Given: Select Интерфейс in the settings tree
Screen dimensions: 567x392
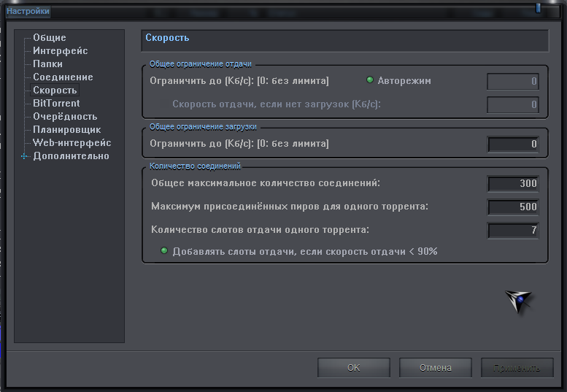Looking at the screenshot, I should click(x=61, y=50).
